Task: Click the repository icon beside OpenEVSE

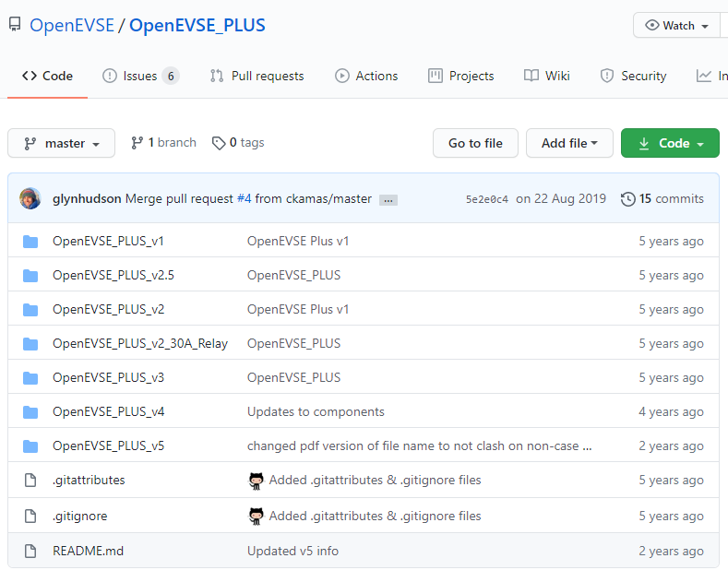Action: coord(15,24)
